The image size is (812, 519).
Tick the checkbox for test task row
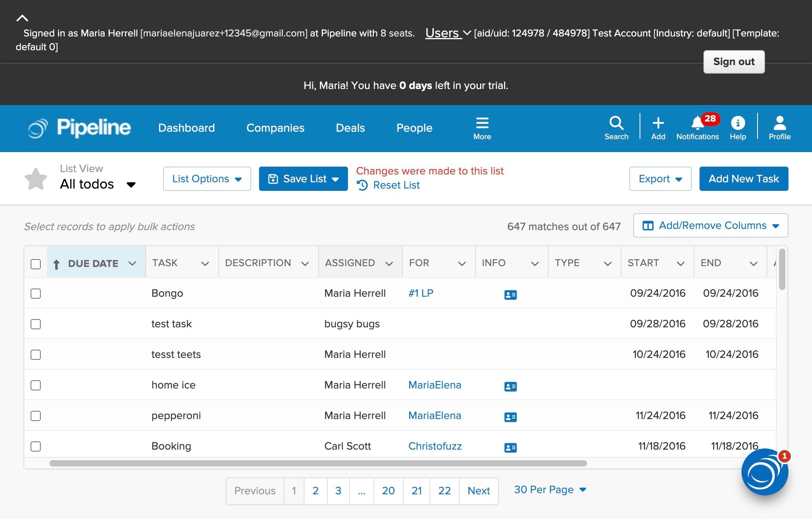tap(36, 324)
